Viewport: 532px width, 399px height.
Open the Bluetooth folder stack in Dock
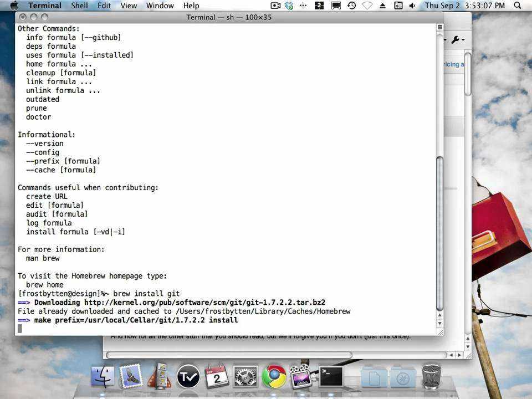pos(403,377)
